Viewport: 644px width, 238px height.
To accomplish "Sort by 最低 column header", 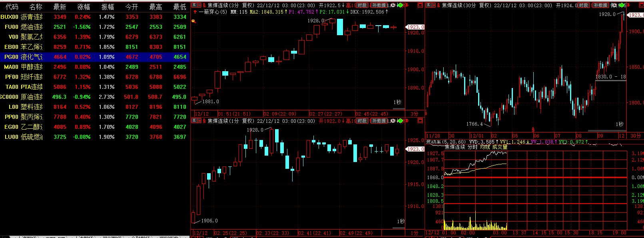I will pyautogui.click(x=180, y=7).
